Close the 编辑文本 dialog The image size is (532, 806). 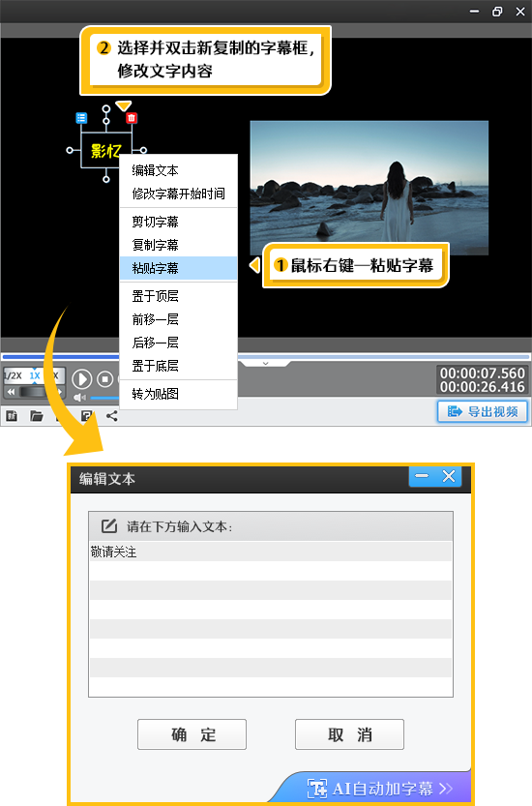[x=449, y=476]
